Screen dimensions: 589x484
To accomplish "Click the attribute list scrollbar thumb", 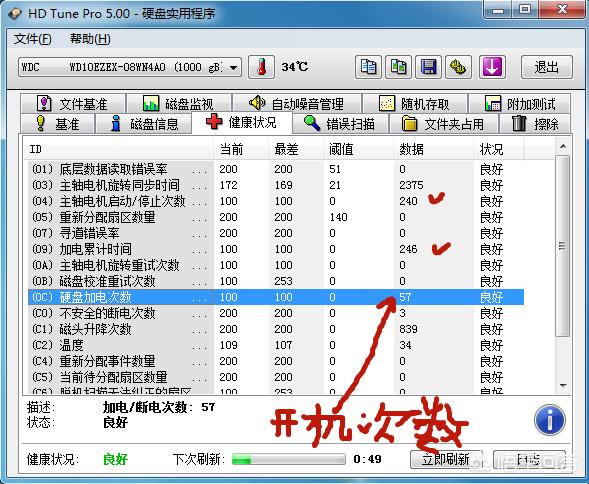I will [562, 246].
